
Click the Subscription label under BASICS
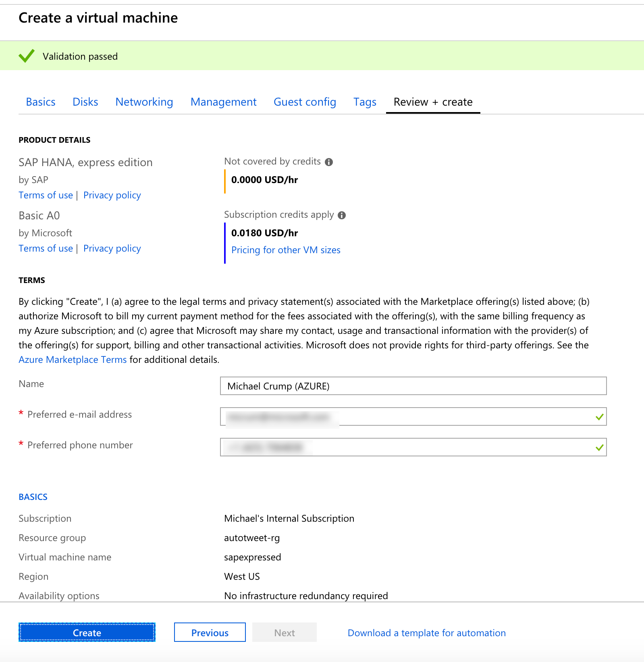45,518
